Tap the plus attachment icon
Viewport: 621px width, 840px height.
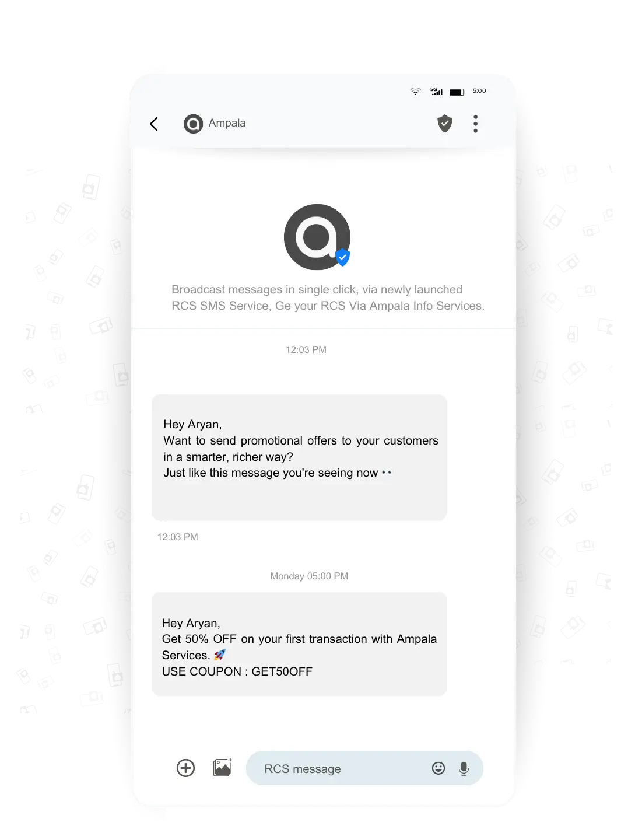click(x=185, y=768)
